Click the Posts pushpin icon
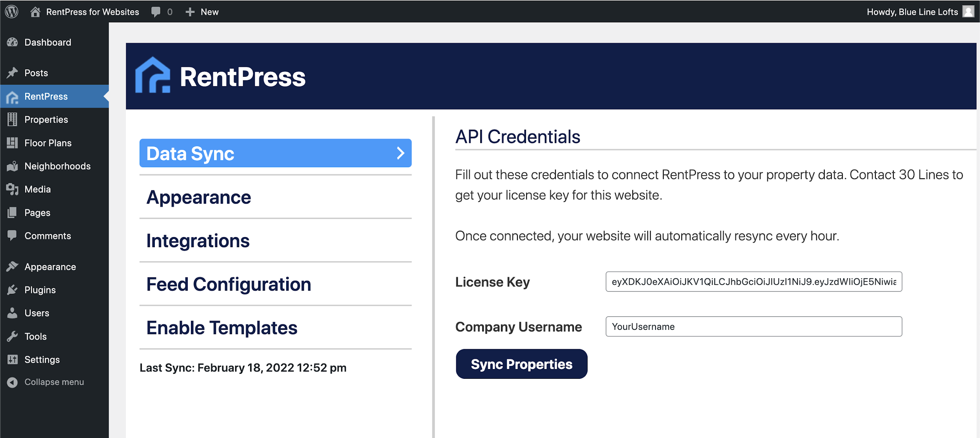Viewport: 980px width, 438px height. click(x=13, y=73)
